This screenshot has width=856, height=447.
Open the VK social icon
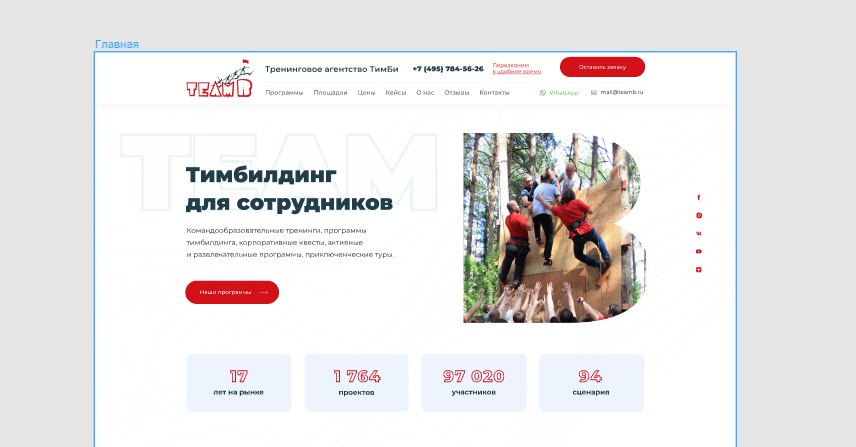pos(699,234)
